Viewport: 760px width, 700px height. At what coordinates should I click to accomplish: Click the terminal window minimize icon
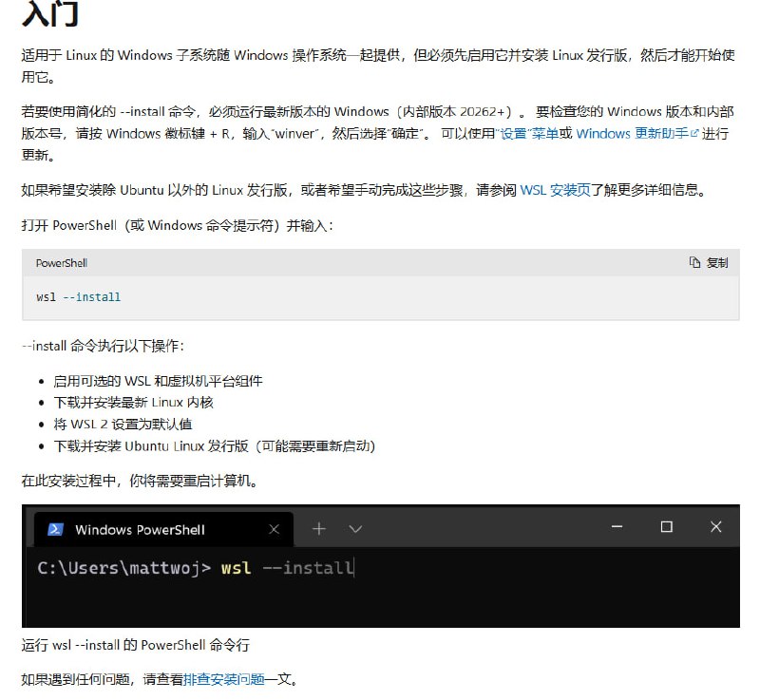[617, 527]
